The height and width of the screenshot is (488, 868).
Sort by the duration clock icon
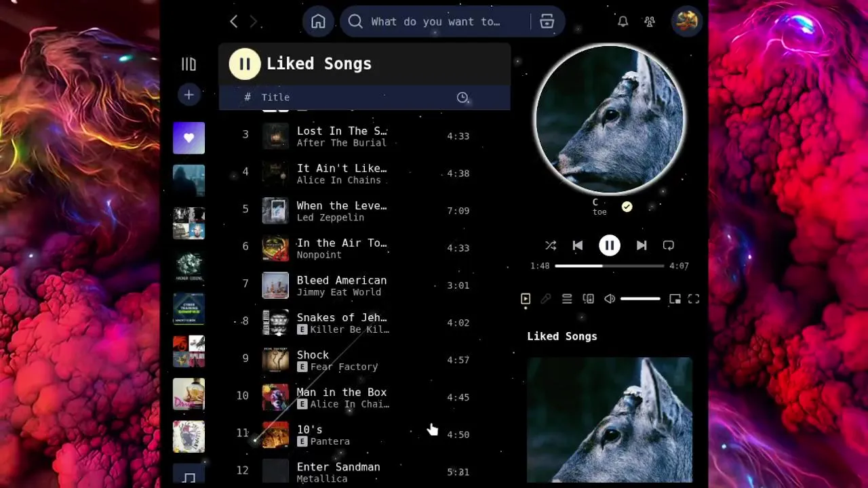click(x=462, y=98)
